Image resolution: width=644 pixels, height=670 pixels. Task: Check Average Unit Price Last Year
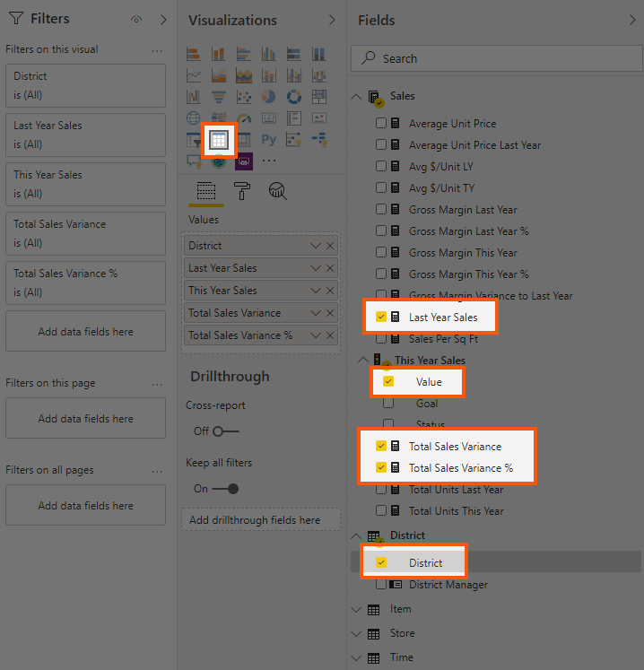coord(381,145)
